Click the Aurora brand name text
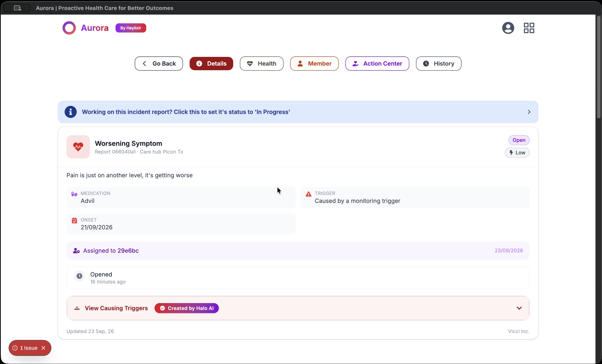Viewport: 602px width, 364px height. click(95, 28)
